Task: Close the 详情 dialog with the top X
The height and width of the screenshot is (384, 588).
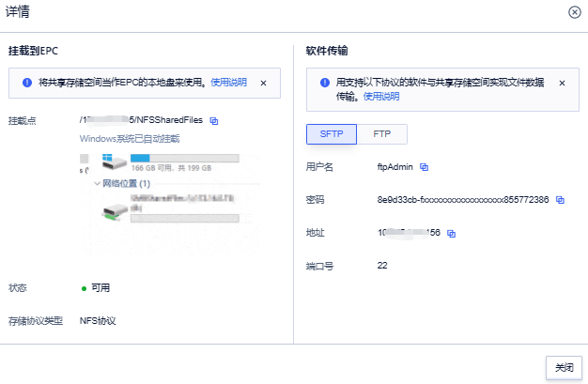Action: pos(574,11)
